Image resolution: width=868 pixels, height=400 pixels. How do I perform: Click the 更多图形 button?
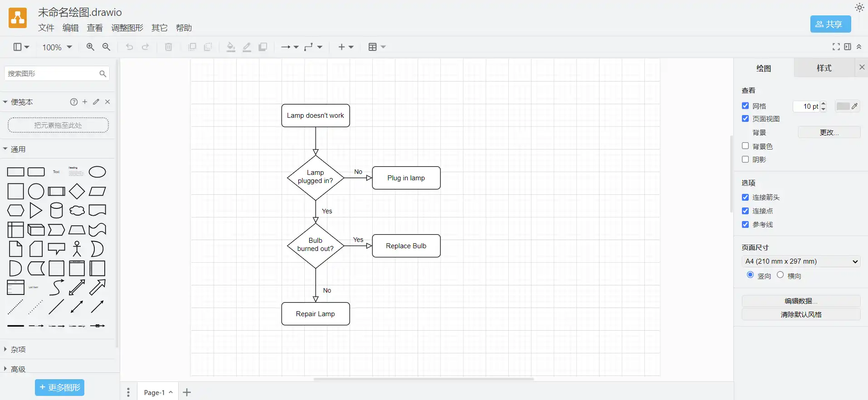coord(60,387)
